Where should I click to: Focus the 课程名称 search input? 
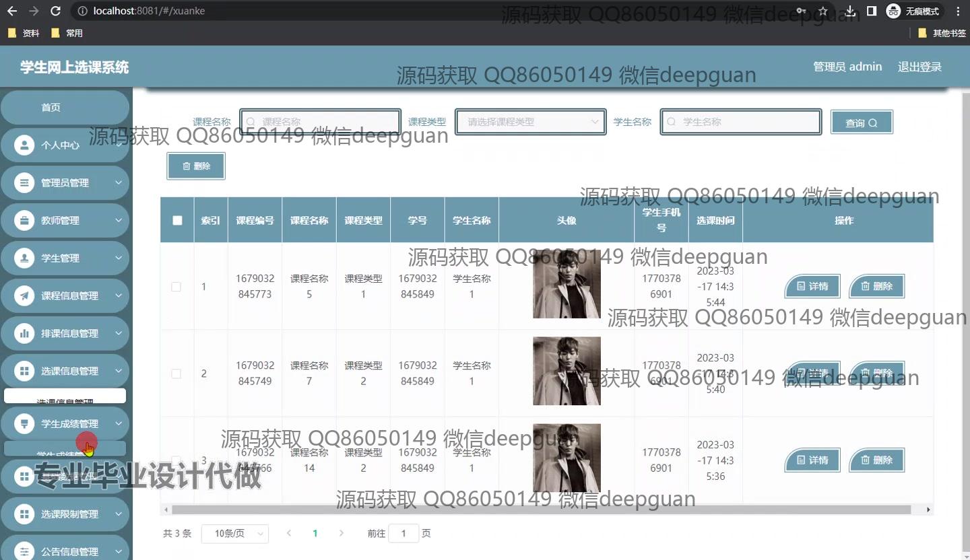(321, 122)
